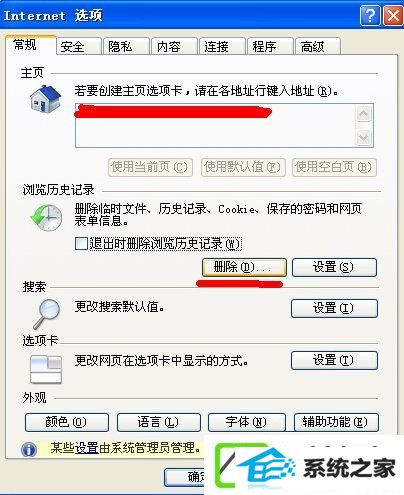Select the 连接 tab

point(222,46)
